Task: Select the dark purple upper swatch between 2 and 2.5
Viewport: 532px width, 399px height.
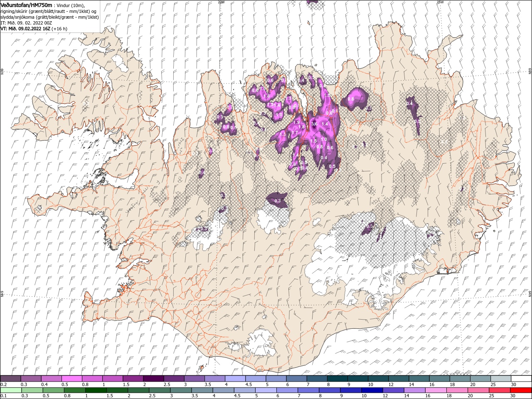Action: 153,379
